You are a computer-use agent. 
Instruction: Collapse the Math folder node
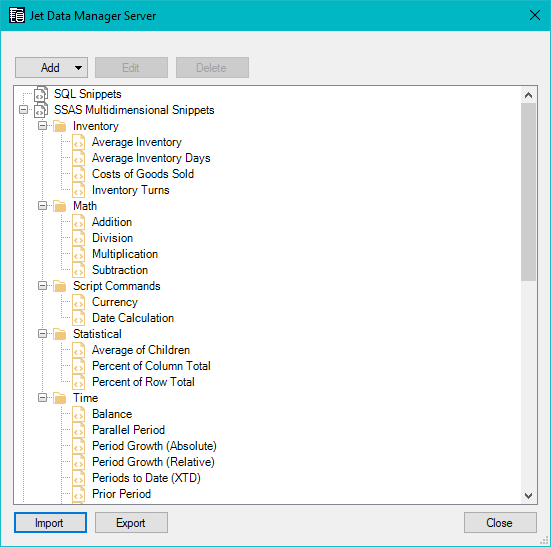[x=43, y=206]
